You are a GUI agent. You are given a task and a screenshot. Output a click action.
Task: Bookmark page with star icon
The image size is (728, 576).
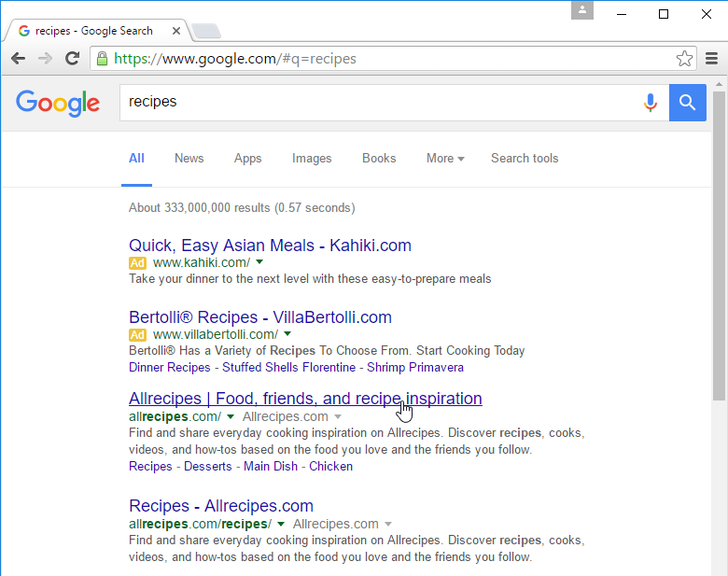(x=684, y=59)
